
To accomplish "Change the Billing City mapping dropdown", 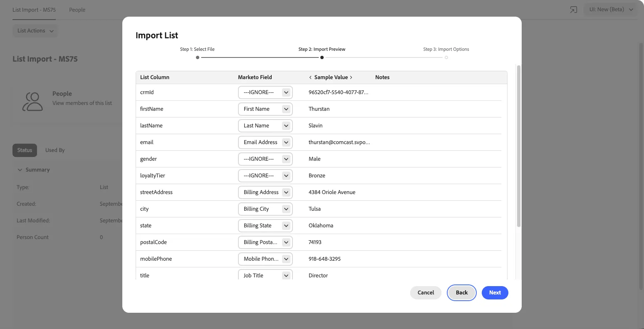I will 265,209.
